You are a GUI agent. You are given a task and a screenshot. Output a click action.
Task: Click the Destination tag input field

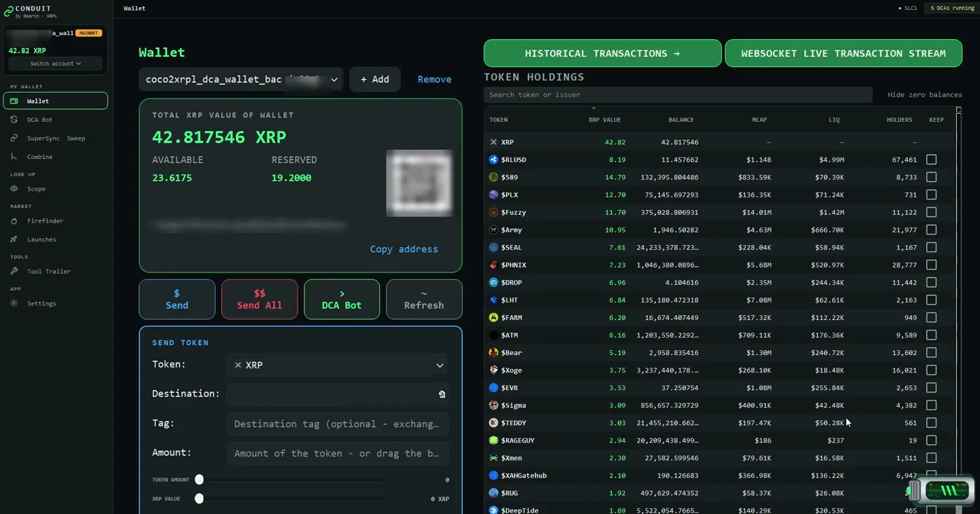337,424
